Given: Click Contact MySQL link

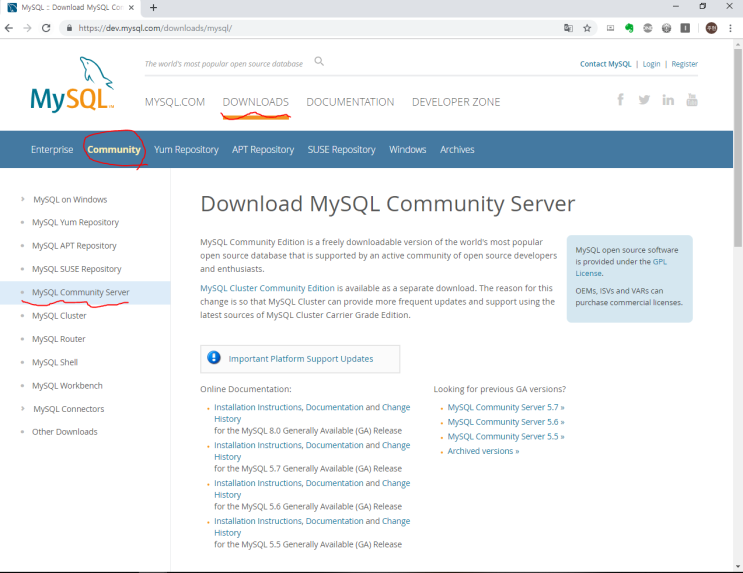Looking at the screenshot, I should [x=606, y=64].
